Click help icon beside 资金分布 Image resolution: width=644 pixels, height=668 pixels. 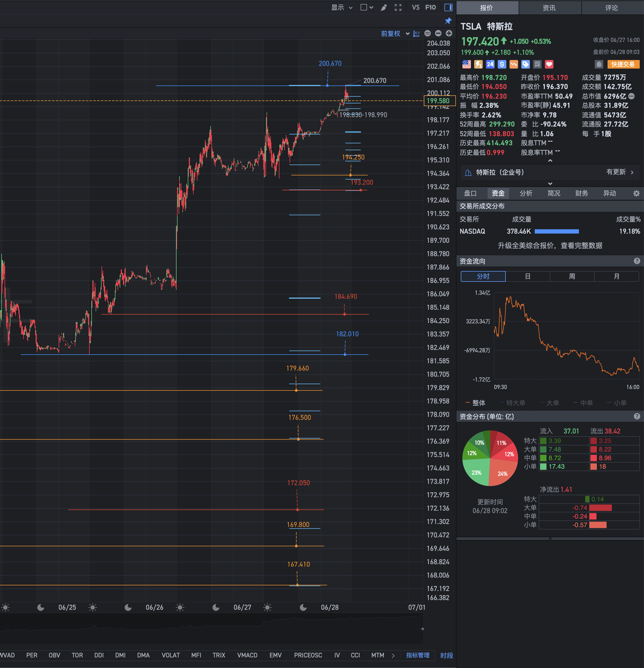click(x=636, y=416)
